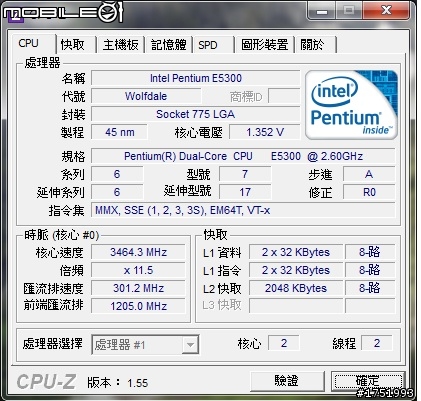
Task: Switch to the 記憶體 tab
Action: (168, 45)
